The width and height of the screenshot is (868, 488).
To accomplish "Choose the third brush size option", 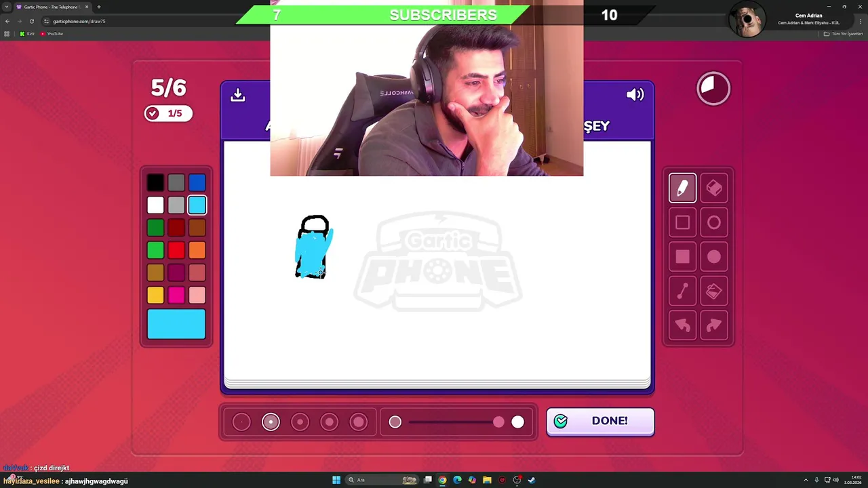I will [300, 422].
